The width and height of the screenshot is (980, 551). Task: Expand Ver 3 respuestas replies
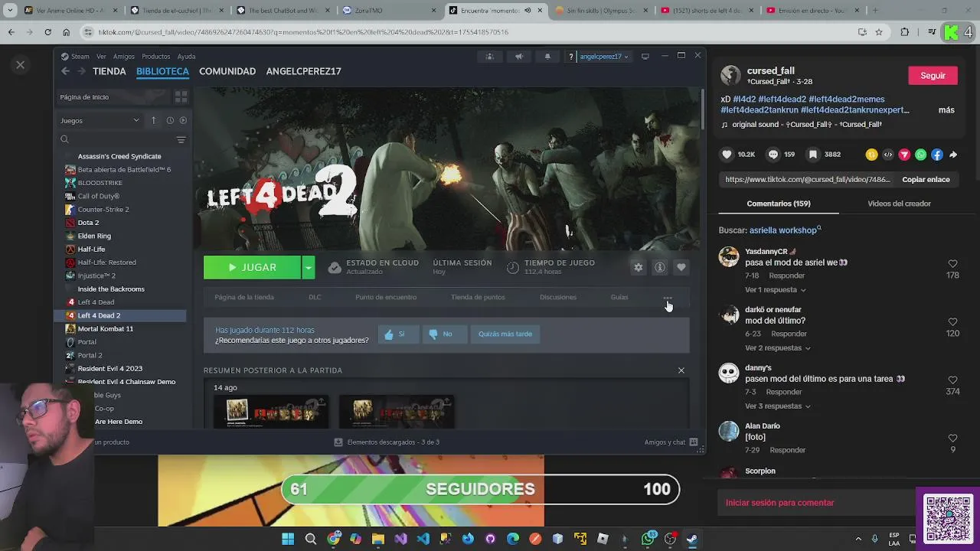coord(778,406)
